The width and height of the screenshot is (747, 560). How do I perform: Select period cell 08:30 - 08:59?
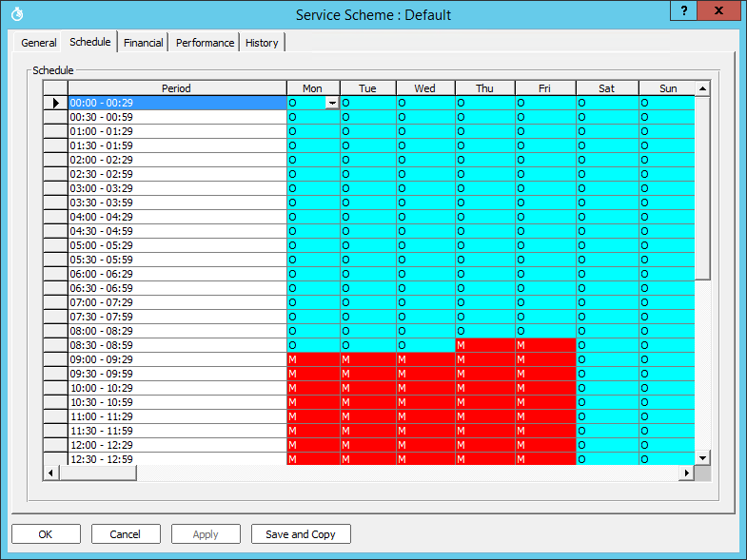(x=177, y=345)
